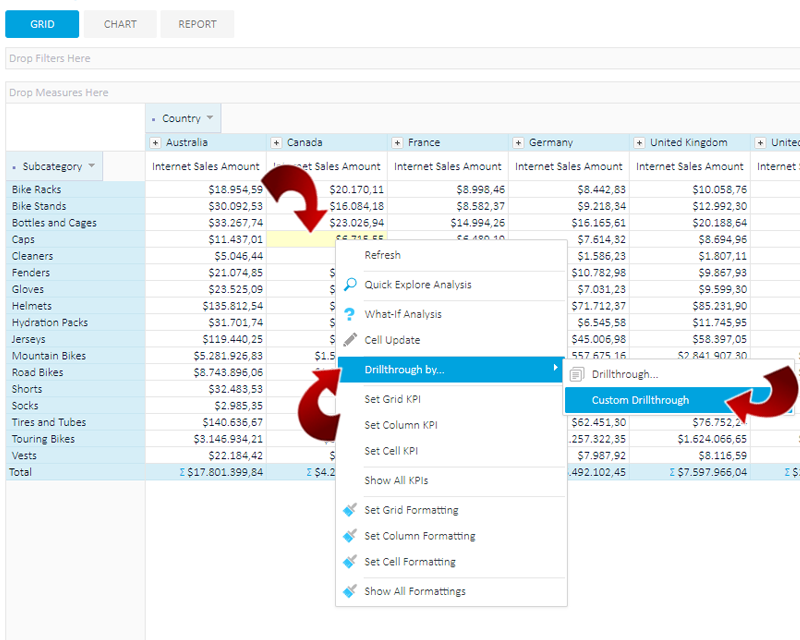800x640 pixels.
Task: Click the Quick Explore Analysis magnifier icon
Action: tap(350, 284)
